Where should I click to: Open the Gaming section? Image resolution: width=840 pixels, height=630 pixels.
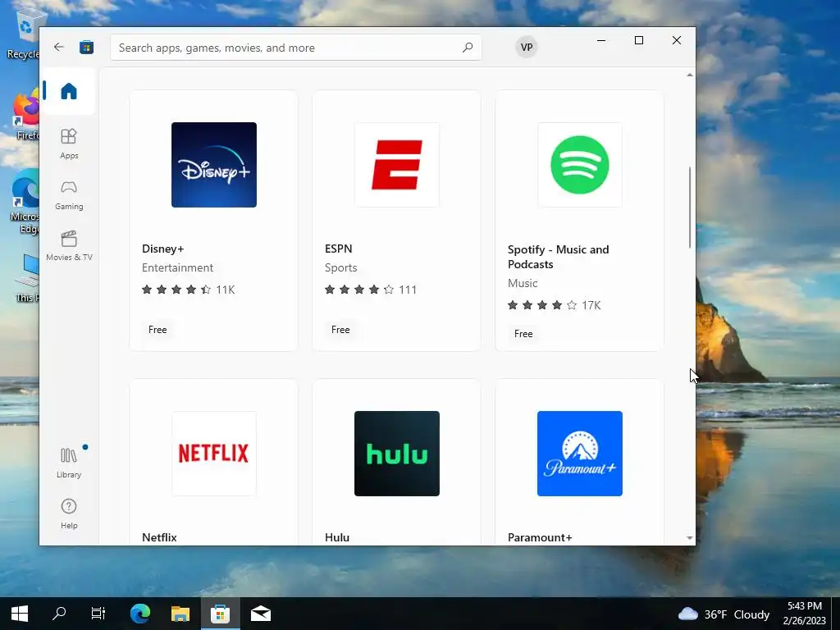click(69, 195)
